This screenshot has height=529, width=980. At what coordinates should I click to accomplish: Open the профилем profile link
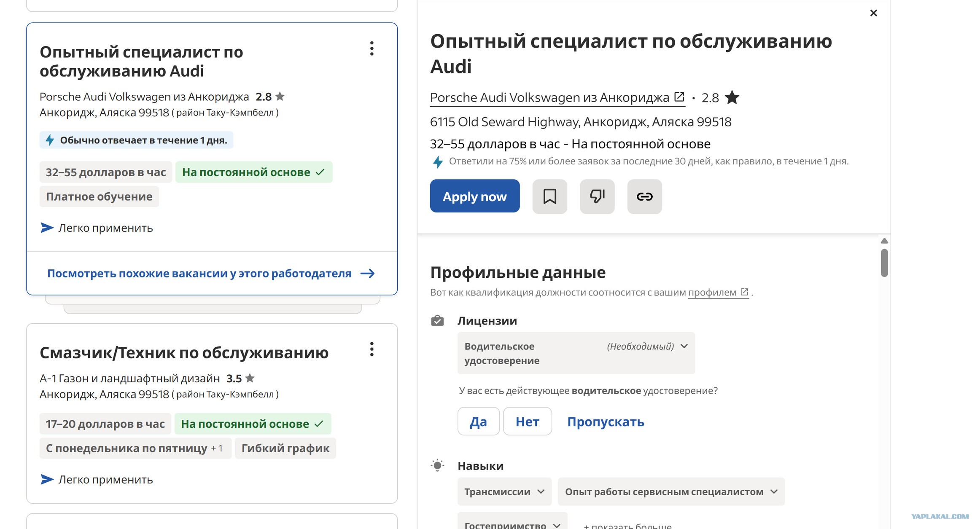(712, 293)
